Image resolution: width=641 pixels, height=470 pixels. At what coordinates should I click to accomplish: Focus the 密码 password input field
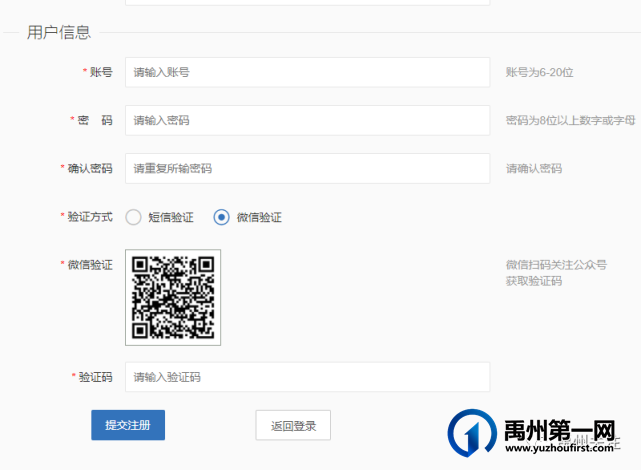(307, 120)
